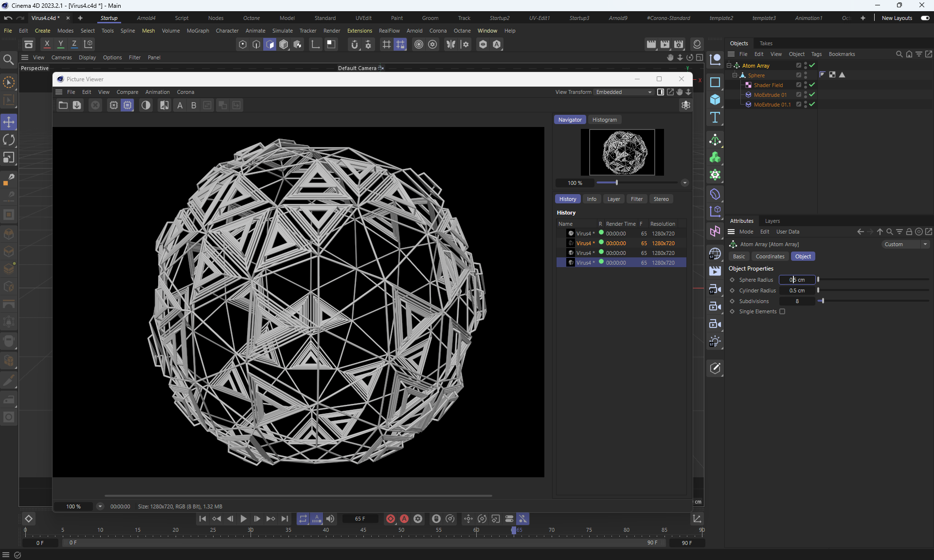
Task: Select the Move tool in left toolbar
Action: click(x=9, y=122)
